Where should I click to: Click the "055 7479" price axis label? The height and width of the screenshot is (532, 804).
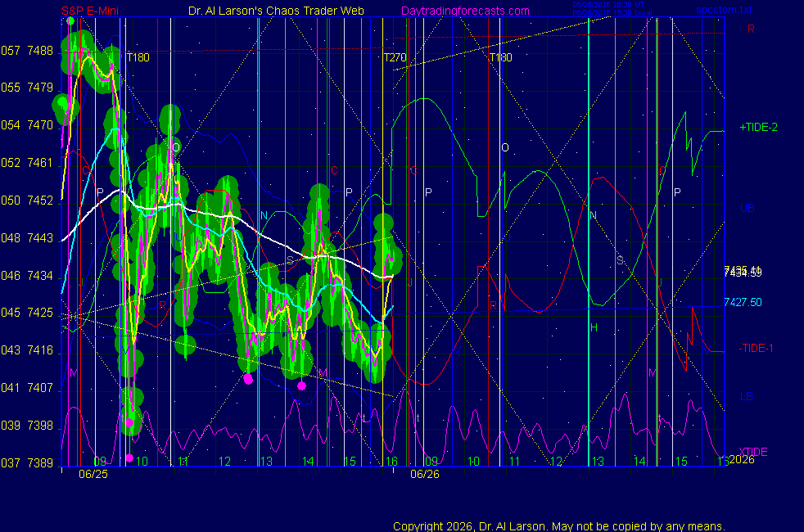[x=27, y=88]
